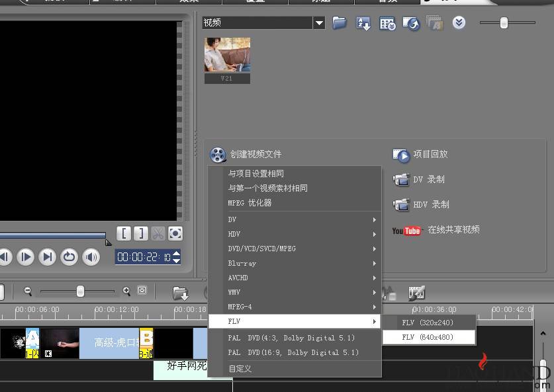Sort library clips with the A-Z icon
Viewport: 554px width, 392px height.
363,24
